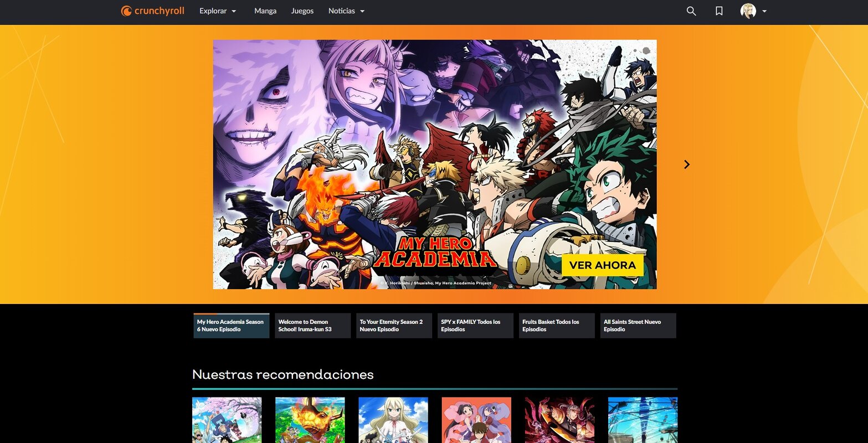Select the bookmark icon in the header
The height and width of the screenshot is (443, 868).
coord(718,11)
